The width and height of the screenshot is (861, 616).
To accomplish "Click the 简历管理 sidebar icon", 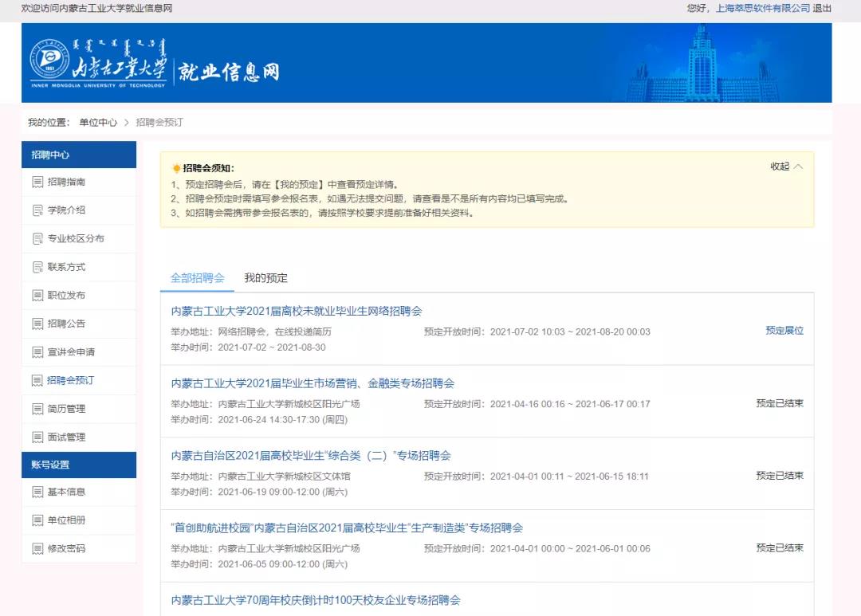I will [37, 409].
